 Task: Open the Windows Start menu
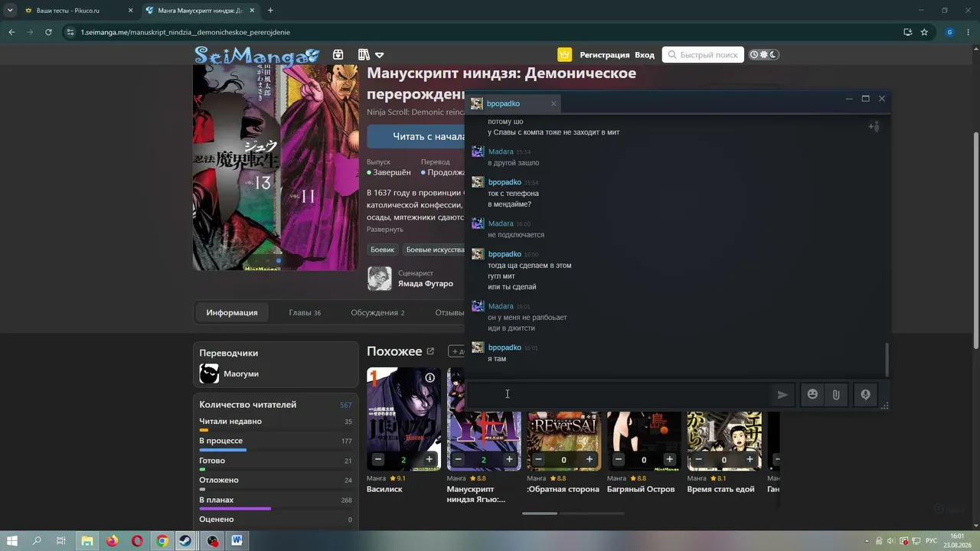(12, 541)
